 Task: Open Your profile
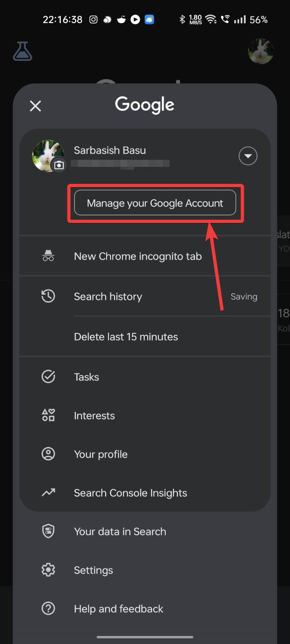click(x=145, y=454)
